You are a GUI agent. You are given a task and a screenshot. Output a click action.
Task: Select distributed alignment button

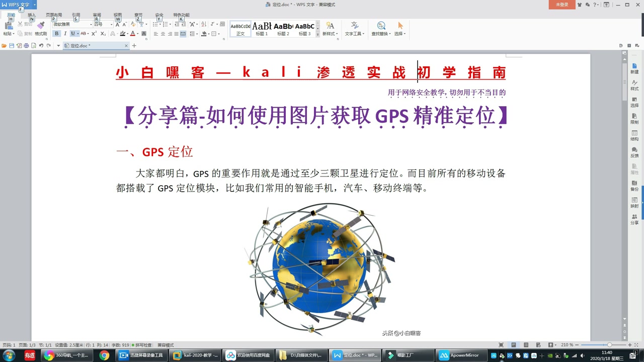click(183, 34)
